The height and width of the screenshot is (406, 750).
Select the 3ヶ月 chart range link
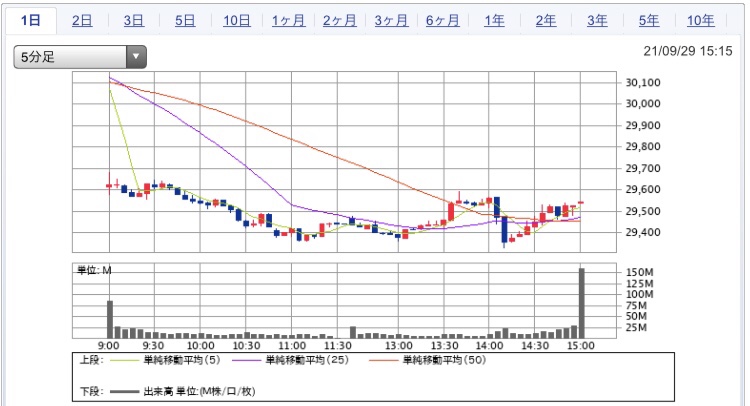point(391,21)
